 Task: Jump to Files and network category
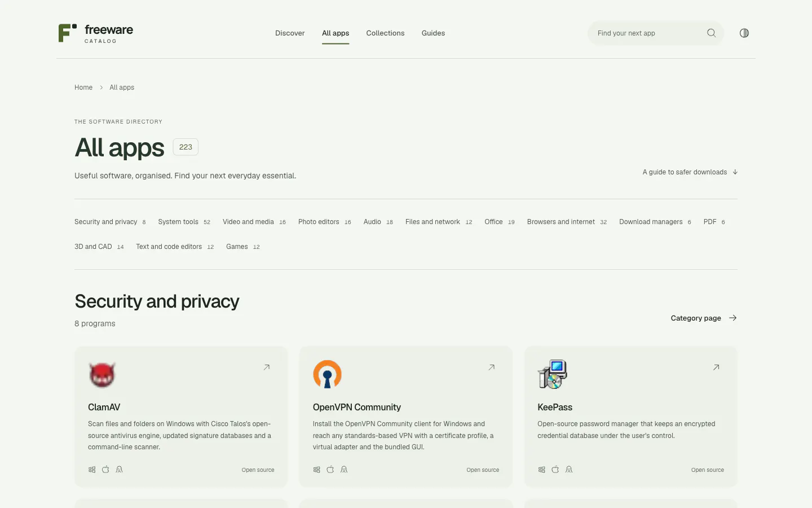tap(439, 222)
